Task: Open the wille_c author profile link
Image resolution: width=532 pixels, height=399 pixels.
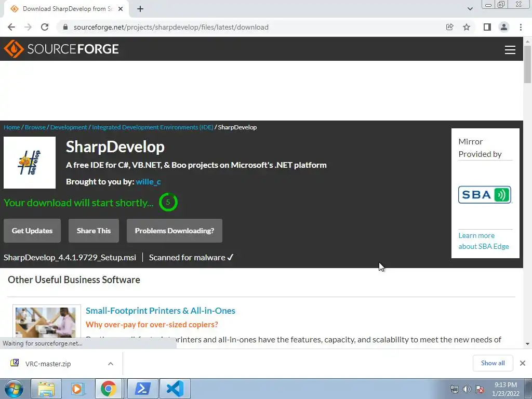Action: coord(148,182)
